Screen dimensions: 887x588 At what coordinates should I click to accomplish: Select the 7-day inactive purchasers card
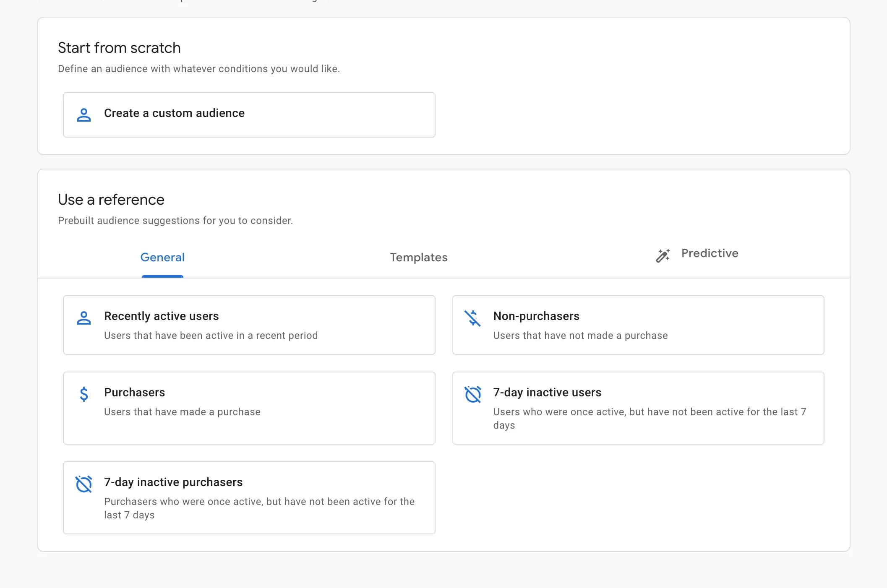click(249, 498)
